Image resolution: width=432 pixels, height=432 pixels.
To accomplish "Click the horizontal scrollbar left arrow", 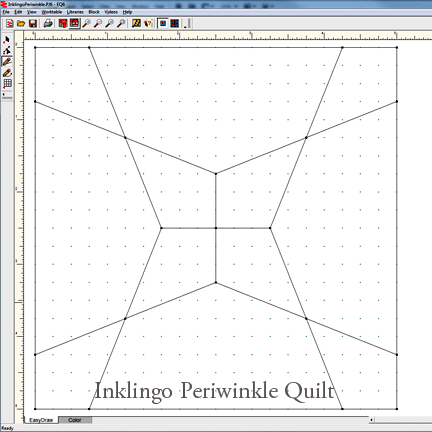I will pyautogui.click(x=371, y=420).
